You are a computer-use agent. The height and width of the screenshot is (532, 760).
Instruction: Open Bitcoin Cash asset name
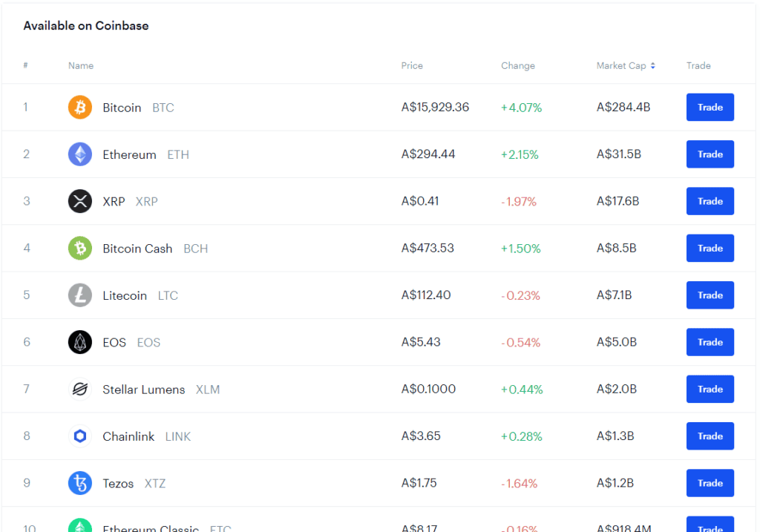click(137, 249)
